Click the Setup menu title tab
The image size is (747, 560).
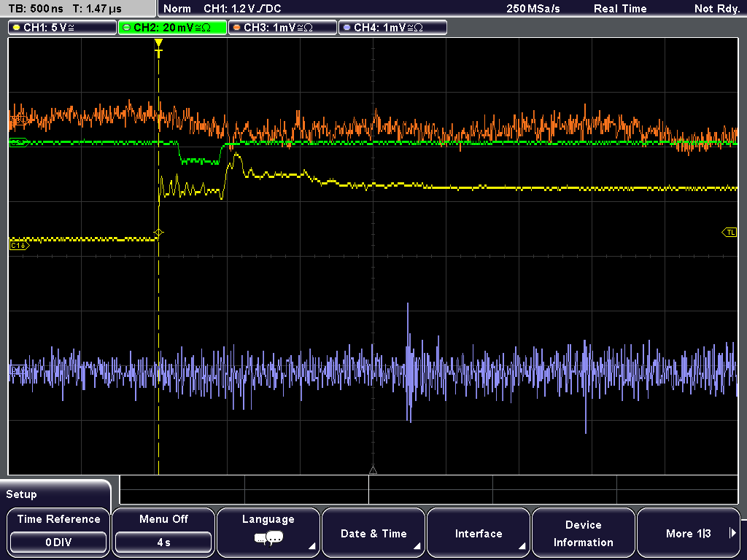click(x=55, y=494)
